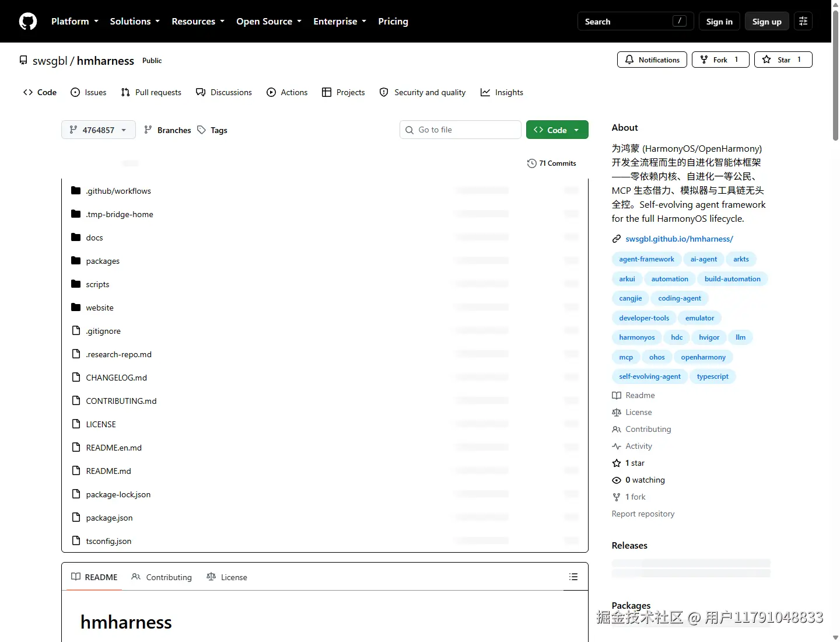Focus the Search box in the header
Image resolution: width=840 pixels, height=642 pixels.
click(636, 22)
